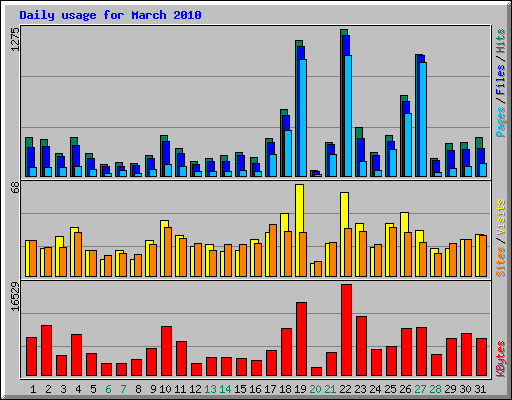Image resolution: width=512 pixels, height=400 pixels.
Task: Click the cyan Pages bar for day 22
Action: 348,116
